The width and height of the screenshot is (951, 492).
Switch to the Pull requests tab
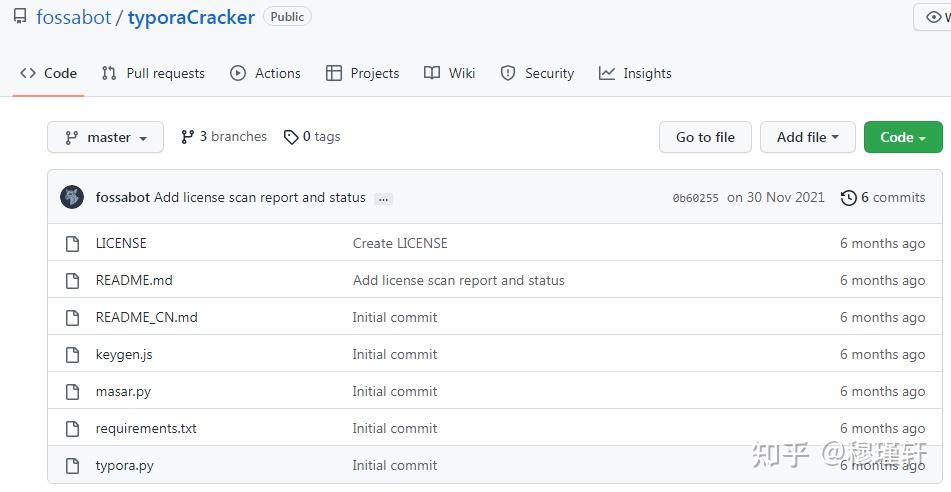coord(153,73)
